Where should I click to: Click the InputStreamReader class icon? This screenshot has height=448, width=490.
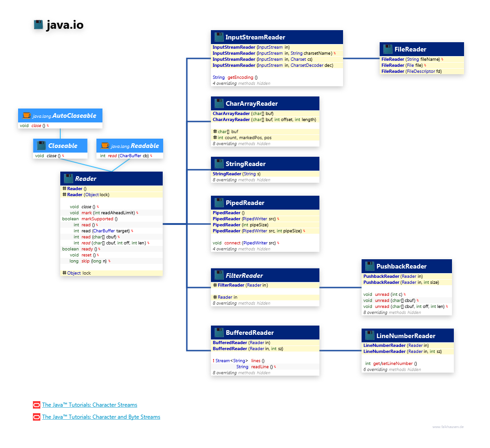click(219, 37)
